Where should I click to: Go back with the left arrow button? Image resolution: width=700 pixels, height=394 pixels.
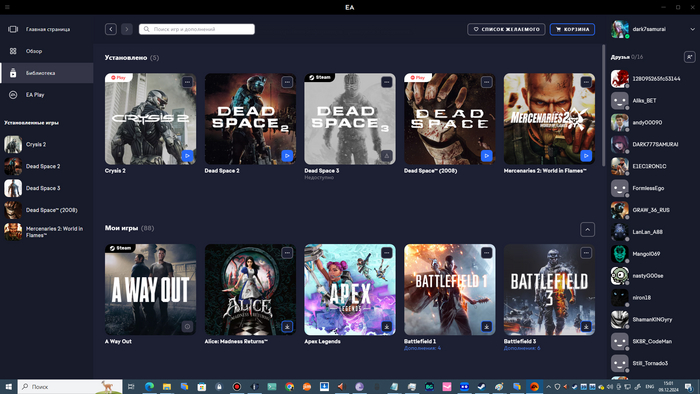[x=111, y=29]
